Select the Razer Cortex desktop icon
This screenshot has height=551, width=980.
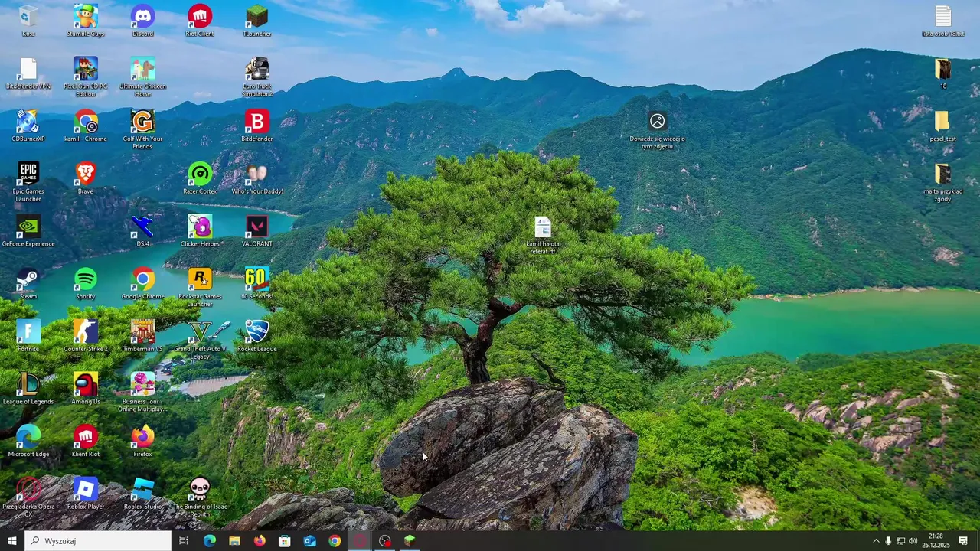point(200,178)
